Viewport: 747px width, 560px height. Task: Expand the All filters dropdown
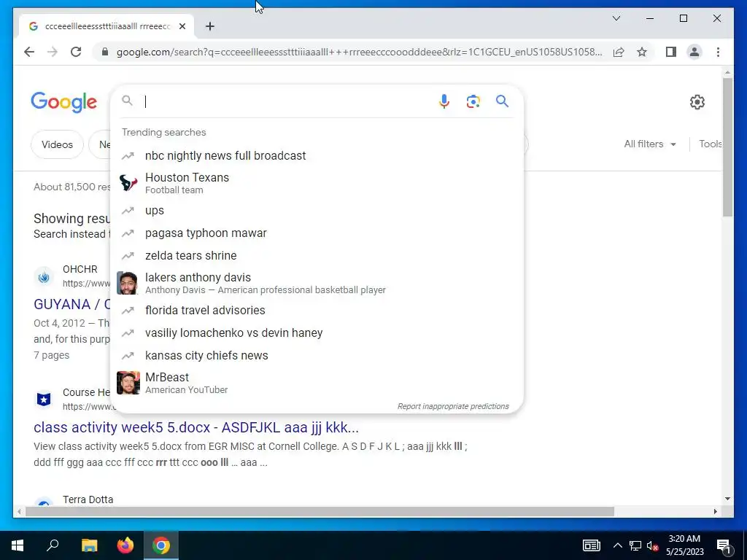(650, 144)
